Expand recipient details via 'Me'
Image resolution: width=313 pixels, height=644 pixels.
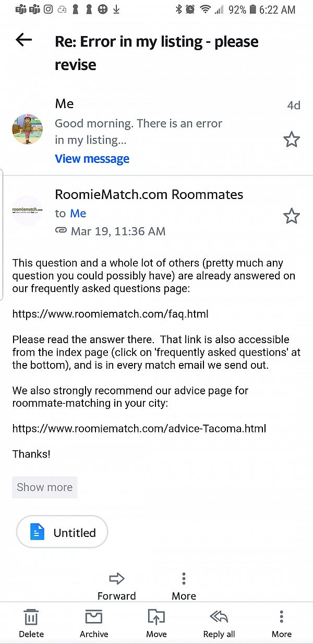point(78,213)
